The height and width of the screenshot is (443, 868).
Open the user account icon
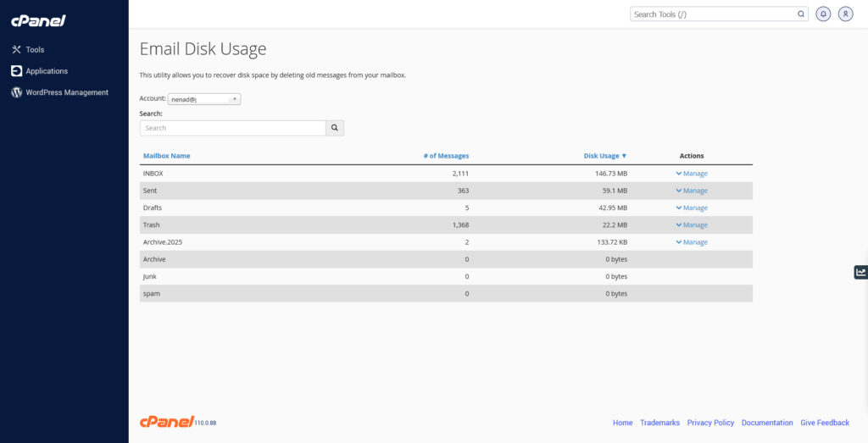[x=845, y=14]
